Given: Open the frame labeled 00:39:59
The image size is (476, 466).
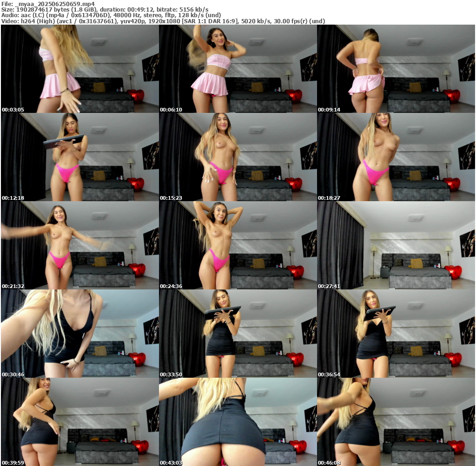Looking at the screenshot, I should (x=80, y=422).
